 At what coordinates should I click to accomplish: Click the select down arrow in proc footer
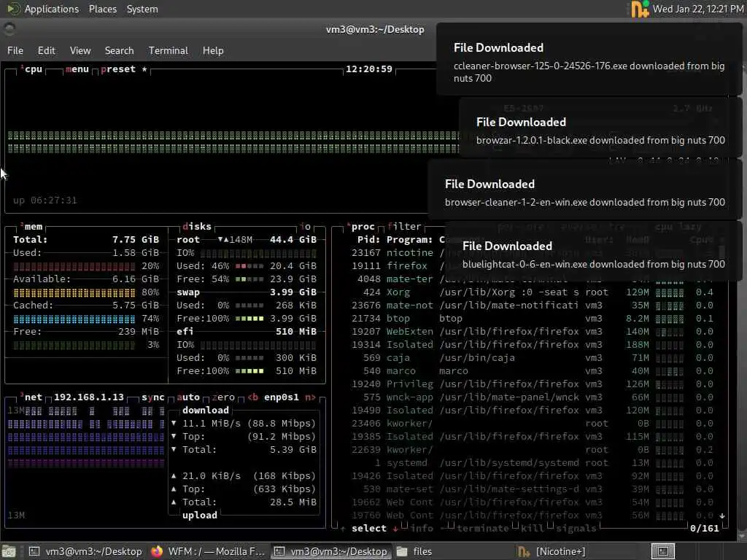coord(395,529)
